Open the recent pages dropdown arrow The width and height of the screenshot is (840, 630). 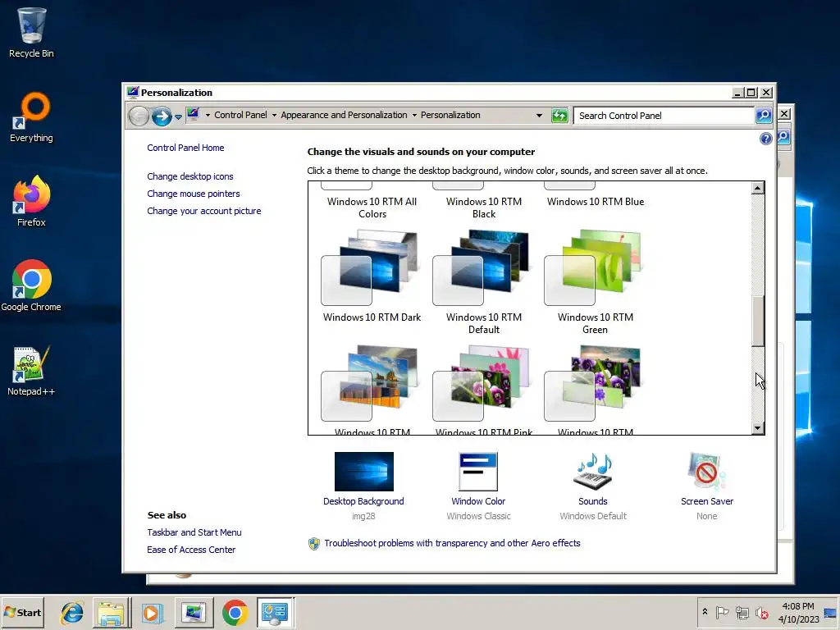pyautogui.click(x=178, y=116)
